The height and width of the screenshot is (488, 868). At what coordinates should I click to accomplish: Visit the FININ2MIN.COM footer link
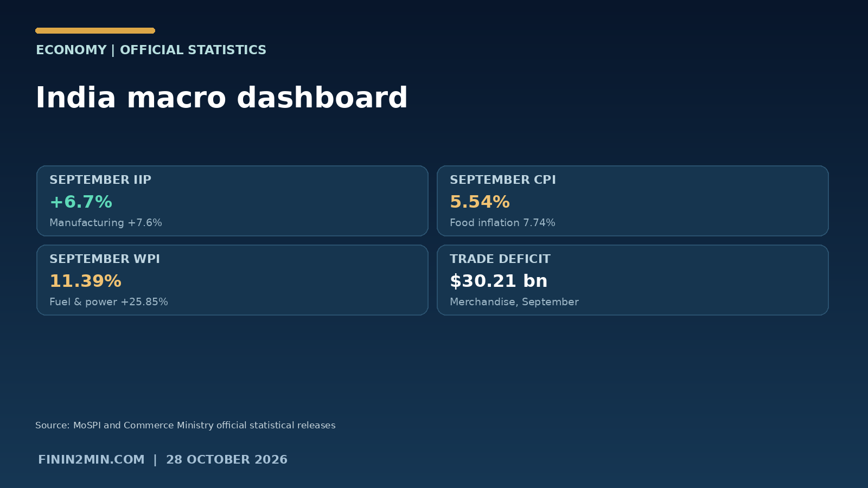tap(91, 460)
